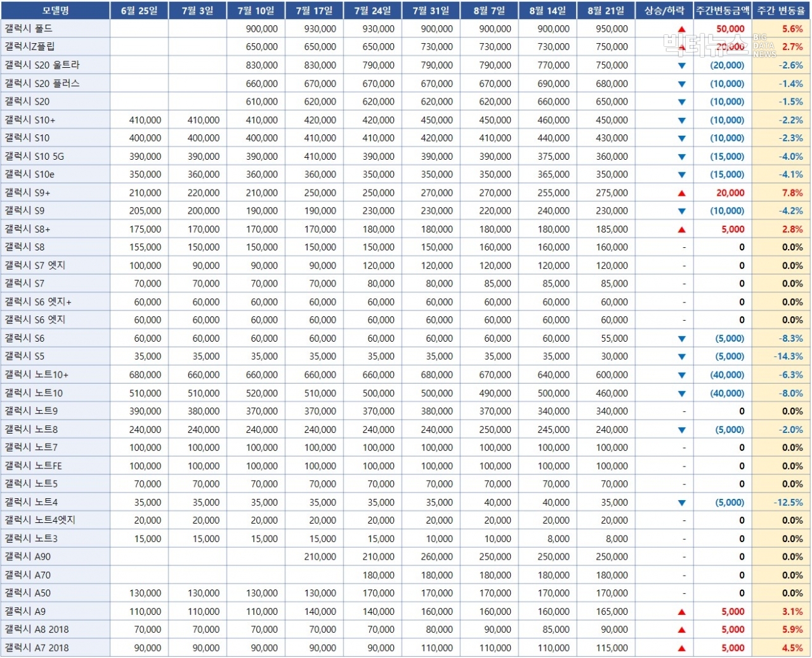Select the 6월 25일 column header
Image resolution: width=812 pixels, height=658 pixels.
tap(140, 11)
